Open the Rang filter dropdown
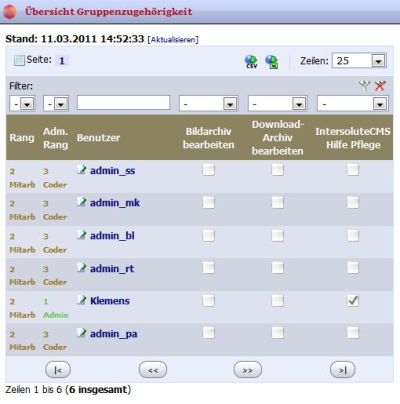400x404 pixels. pyautogui.click(x=22, y=104)
